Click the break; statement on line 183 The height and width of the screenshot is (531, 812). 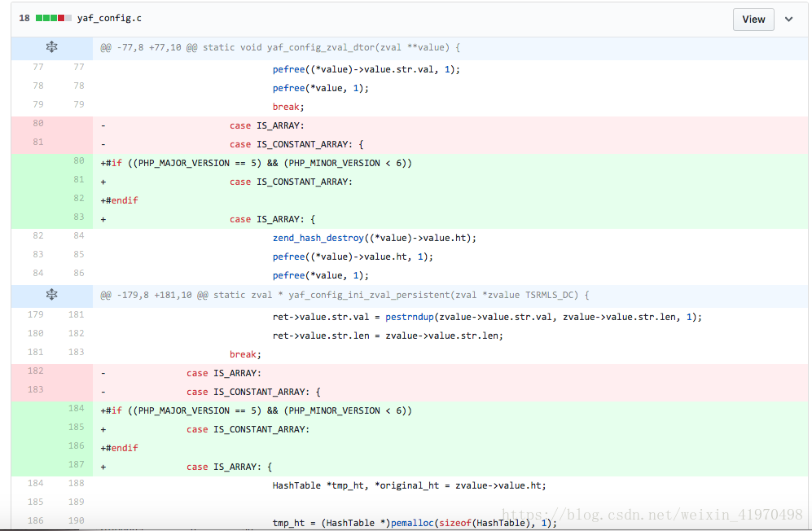point(245,354)
